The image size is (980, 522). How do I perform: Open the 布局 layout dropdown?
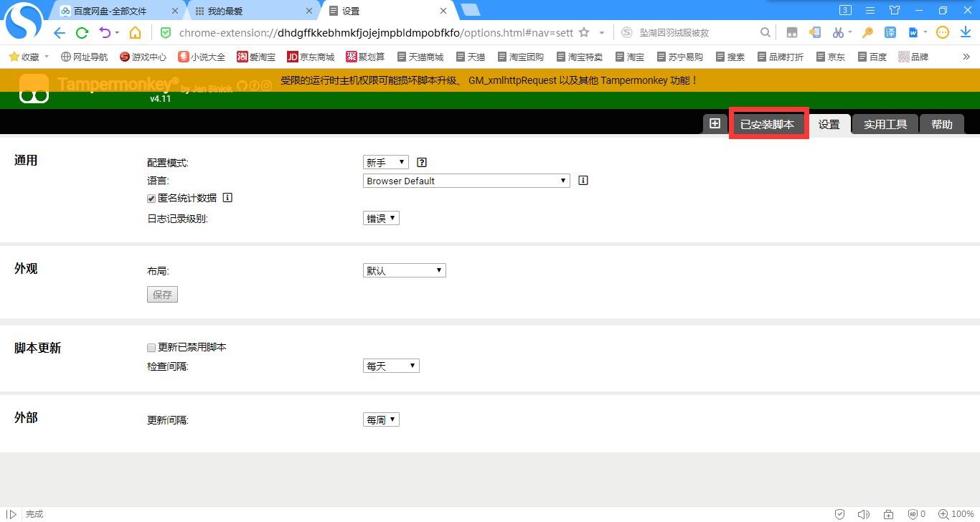pyautogui.click(x=404, y=270)
